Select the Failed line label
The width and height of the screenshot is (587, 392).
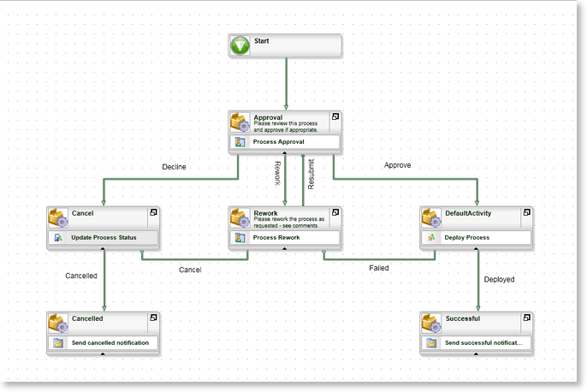tap(379, 268)
